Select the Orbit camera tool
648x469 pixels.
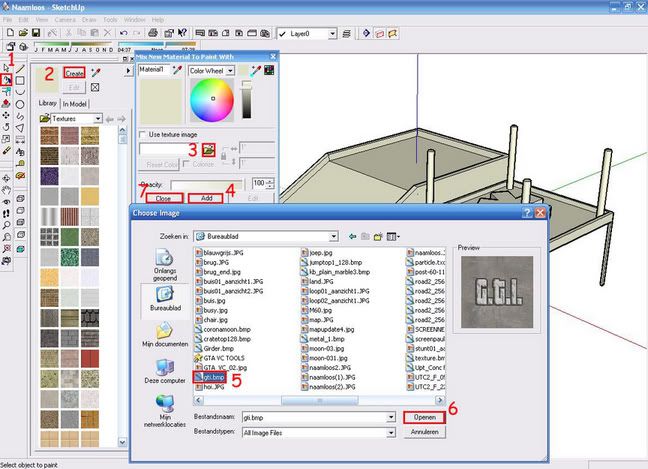[6, 178]
